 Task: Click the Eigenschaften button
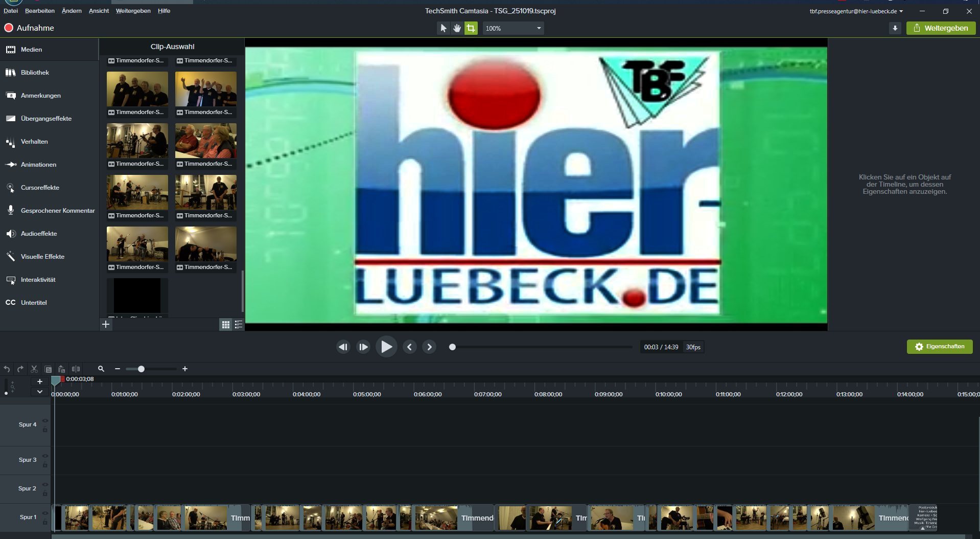[x=939, y=347]
